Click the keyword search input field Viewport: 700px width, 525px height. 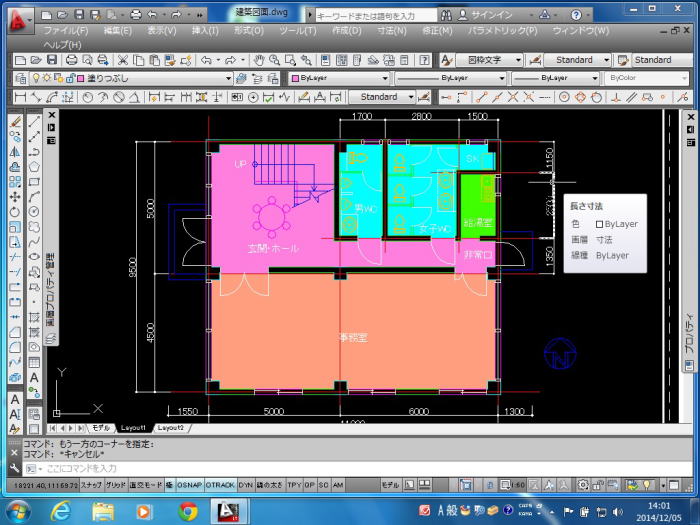coord(375,16)
